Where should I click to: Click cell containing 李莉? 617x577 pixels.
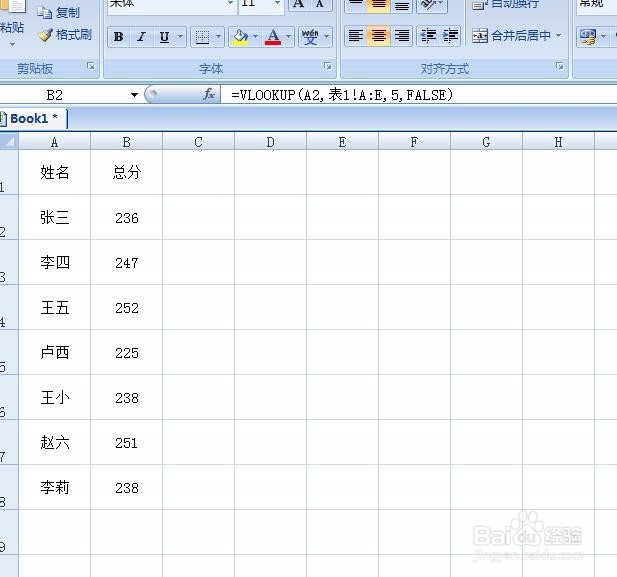click(x=55, y=488)
